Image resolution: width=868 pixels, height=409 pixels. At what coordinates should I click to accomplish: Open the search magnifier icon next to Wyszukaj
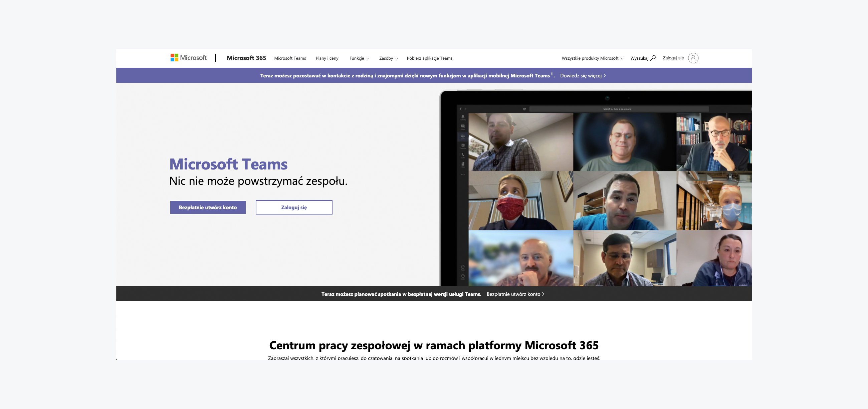[653, 58]
